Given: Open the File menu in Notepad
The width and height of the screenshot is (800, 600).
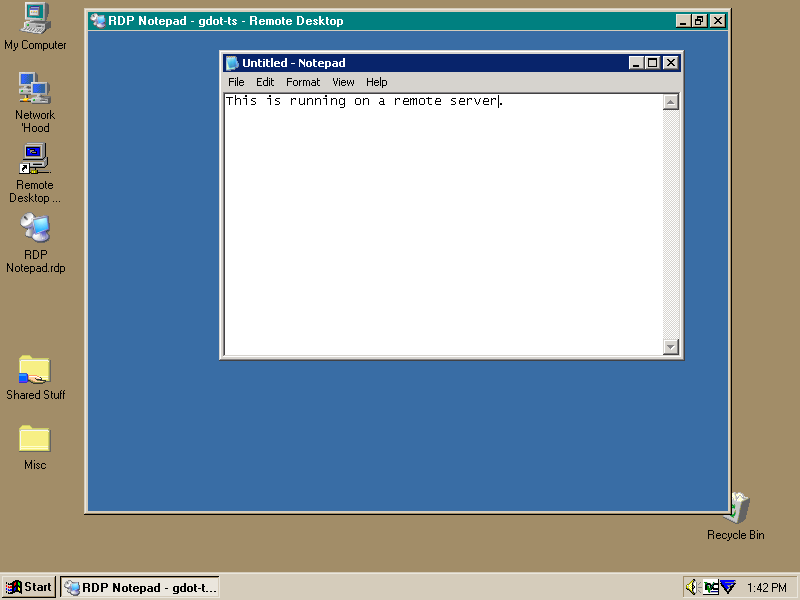Looking at the screenshot, I should [x=236, y=82].
